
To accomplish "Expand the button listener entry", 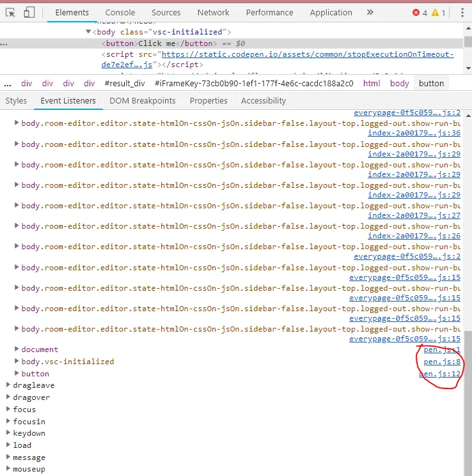I will click(x=17, y=373).
